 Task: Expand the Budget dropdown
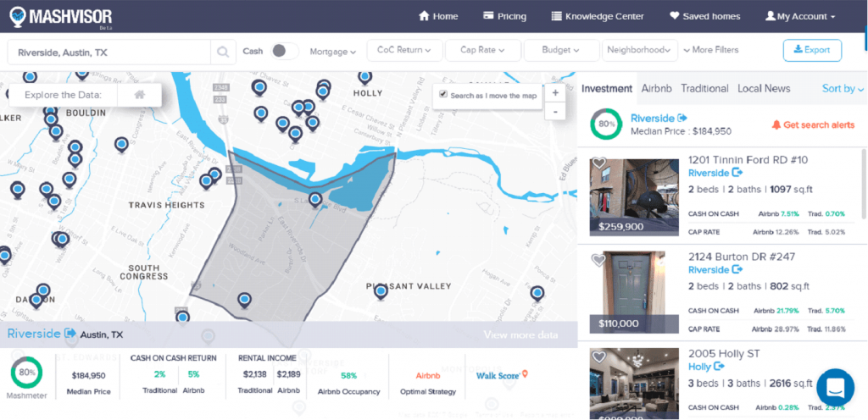(560, 51)
